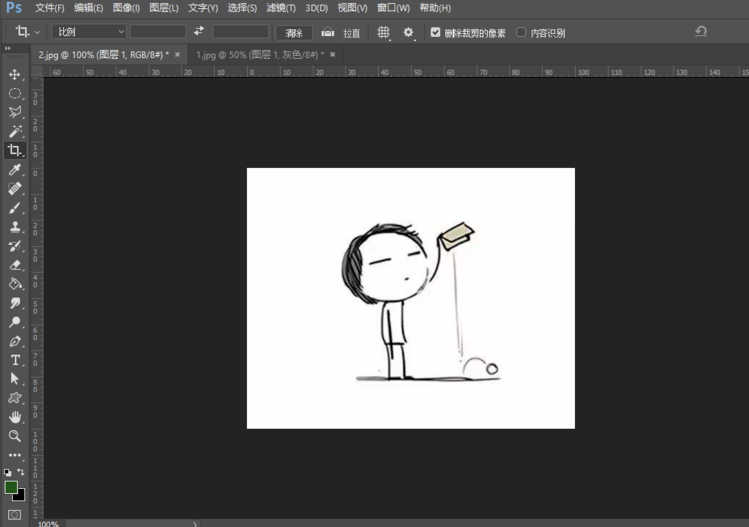The image size is (749, 527).
Task: Pick the Magic Wand tool
Action: tap(15, 131)
